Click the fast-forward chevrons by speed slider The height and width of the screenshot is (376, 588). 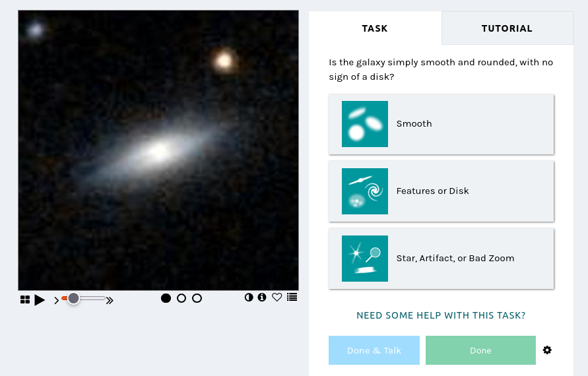pos(110,300)
